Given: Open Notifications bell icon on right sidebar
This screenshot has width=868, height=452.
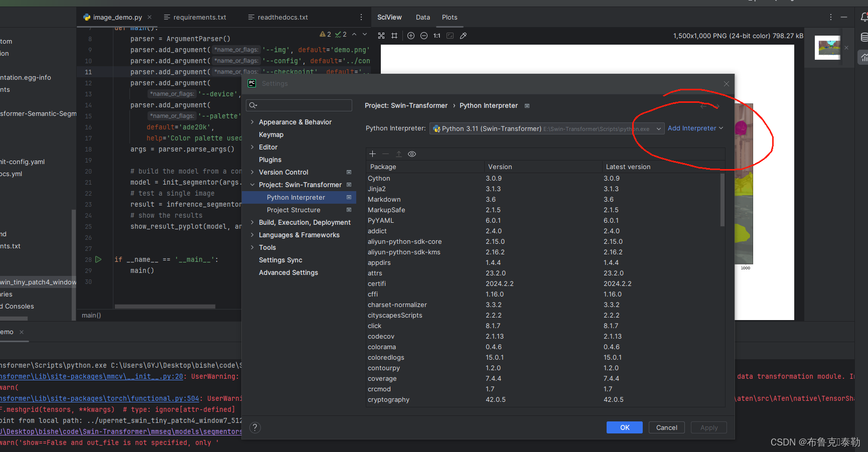Looking at the screenshot, I should (x=864, y=17).
